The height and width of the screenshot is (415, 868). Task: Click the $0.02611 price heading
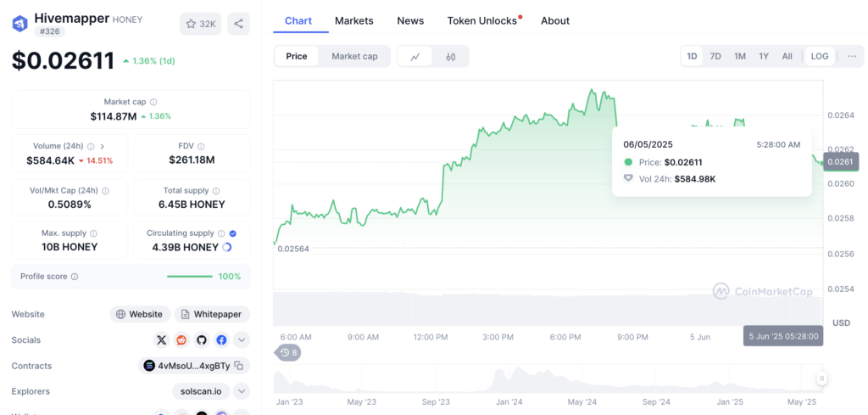(x=63, y=61)
